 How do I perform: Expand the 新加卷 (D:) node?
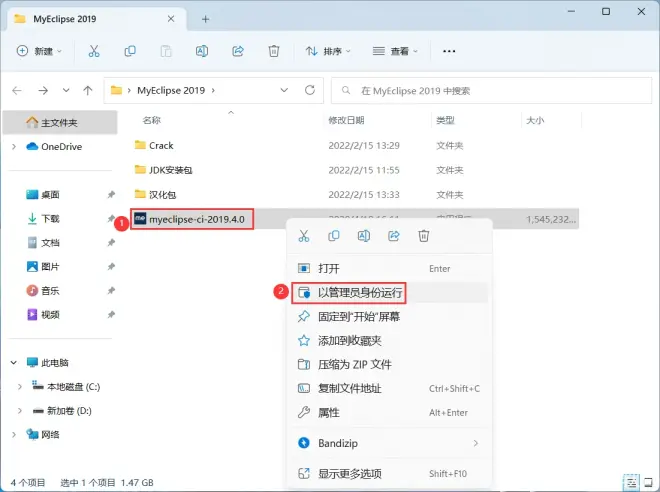[19, 411]
